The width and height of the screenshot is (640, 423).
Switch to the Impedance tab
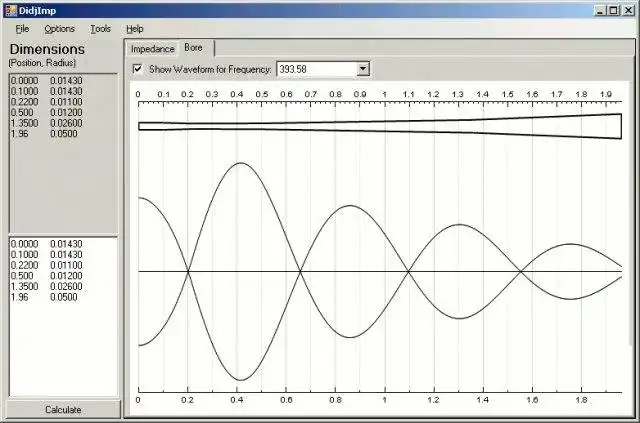point(152,49)
